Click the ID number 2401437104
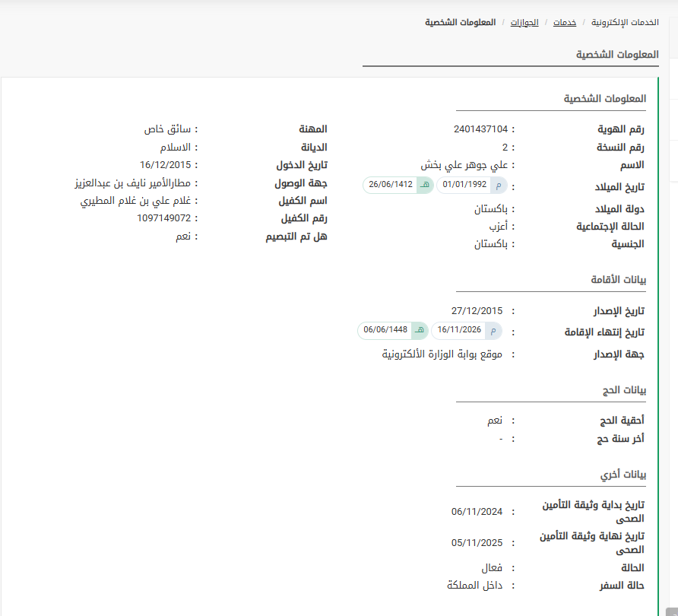The width and height of the screenshot is (678, 616). click(480, 129)
